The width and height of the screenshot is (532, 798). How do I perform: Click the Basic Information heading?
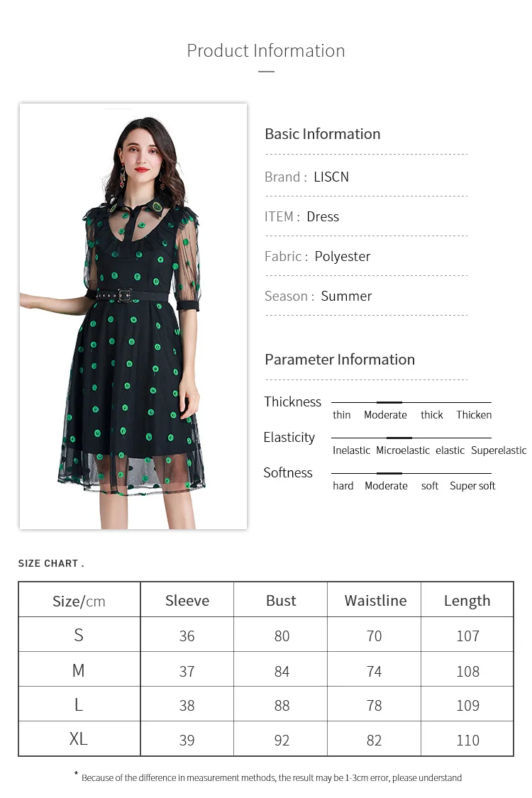[322, 134]
